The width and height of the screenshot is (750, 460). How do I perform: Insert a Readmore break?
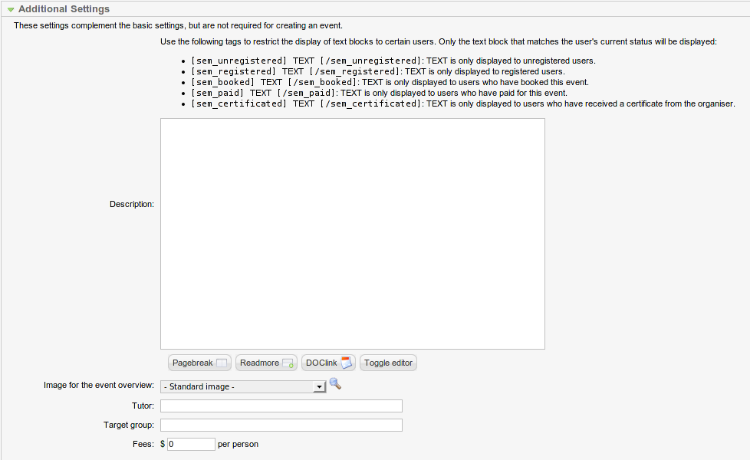[266, 363]
